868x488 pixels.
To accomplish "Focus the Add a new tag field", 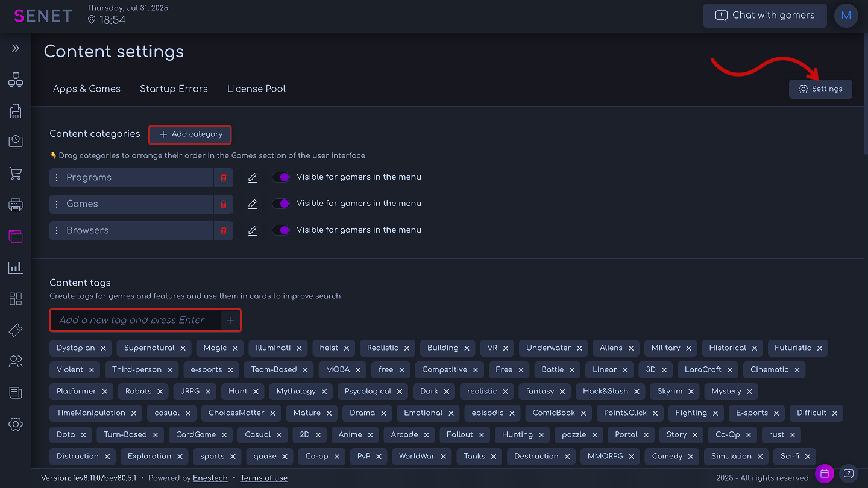I will [136, 320].
